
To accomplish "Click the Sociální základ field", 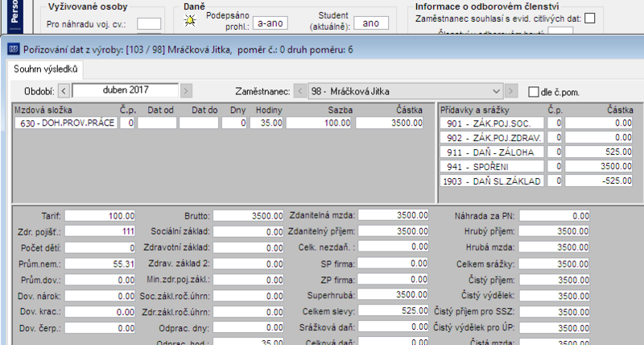I will coord(248,232).
